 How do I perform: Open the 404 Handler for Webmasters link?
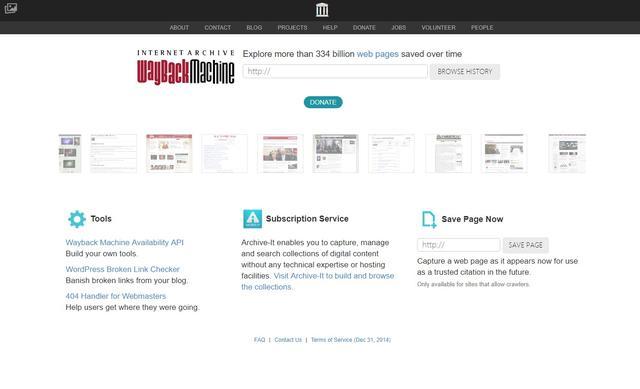tap(116, 296)
